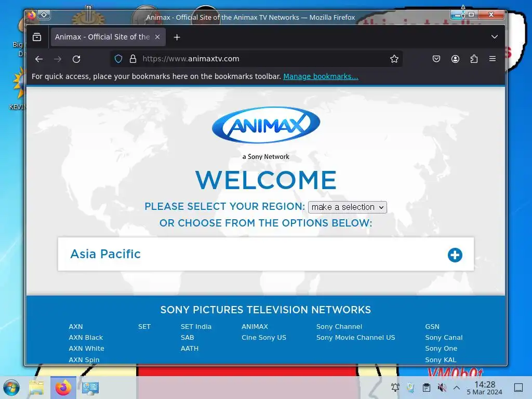532x399 pixels.
Task: Click the Firefox back arrow
Action: pos(39,59)
